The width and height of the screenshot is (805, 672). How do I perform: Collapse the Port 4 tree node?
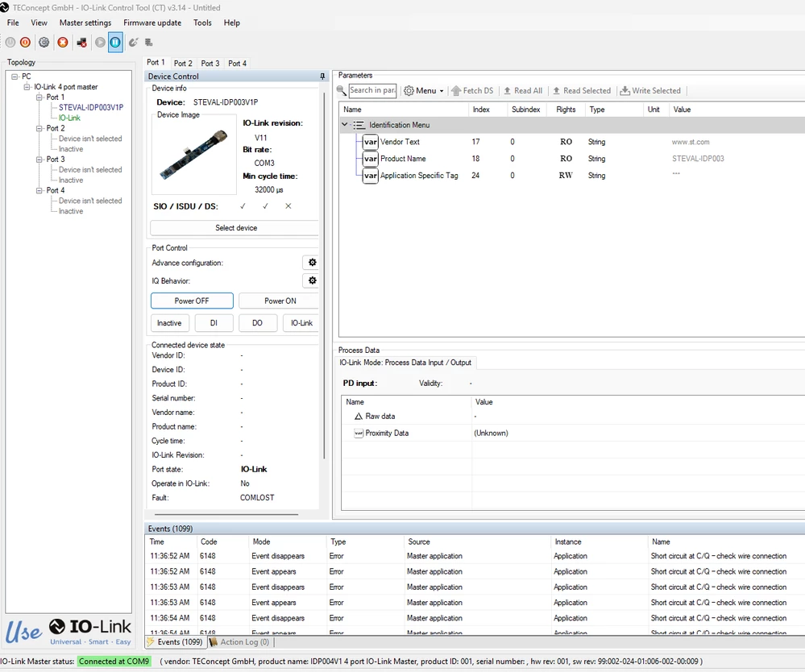39,190
